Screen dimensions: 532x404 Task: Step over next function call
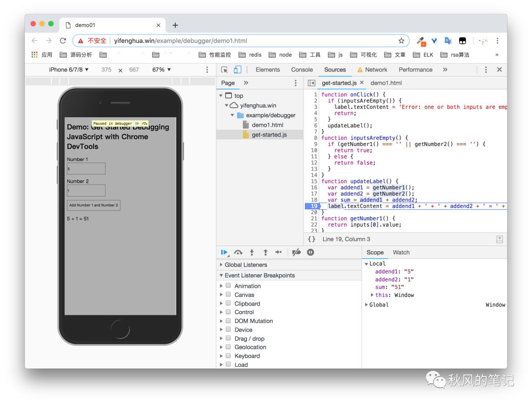tap(238, 252)
